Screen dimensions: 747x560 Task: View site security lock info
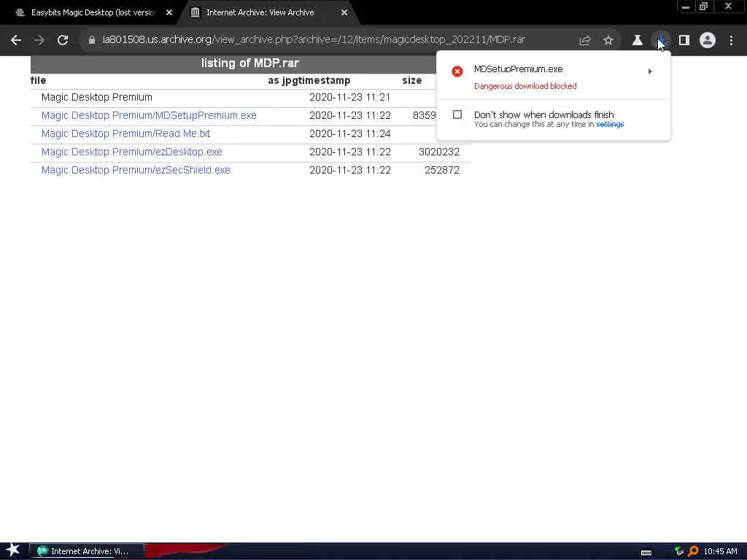(x=91, y=40)
